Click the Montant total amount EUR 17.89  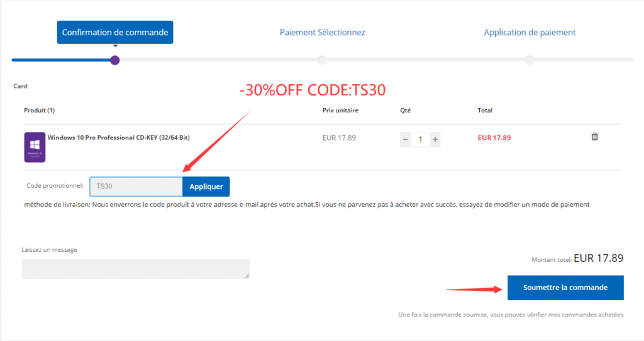coord(599,258)
